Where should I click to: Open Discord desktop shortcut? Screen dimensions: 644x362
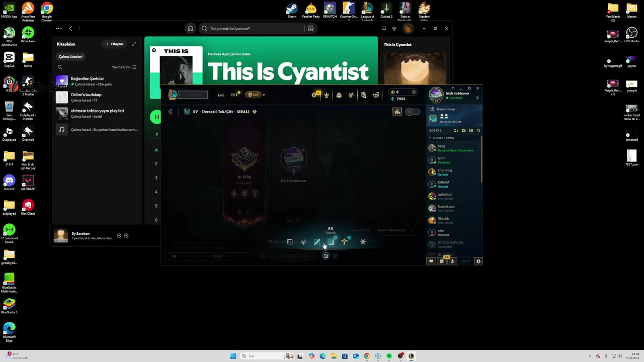click(x=9, y=182)
